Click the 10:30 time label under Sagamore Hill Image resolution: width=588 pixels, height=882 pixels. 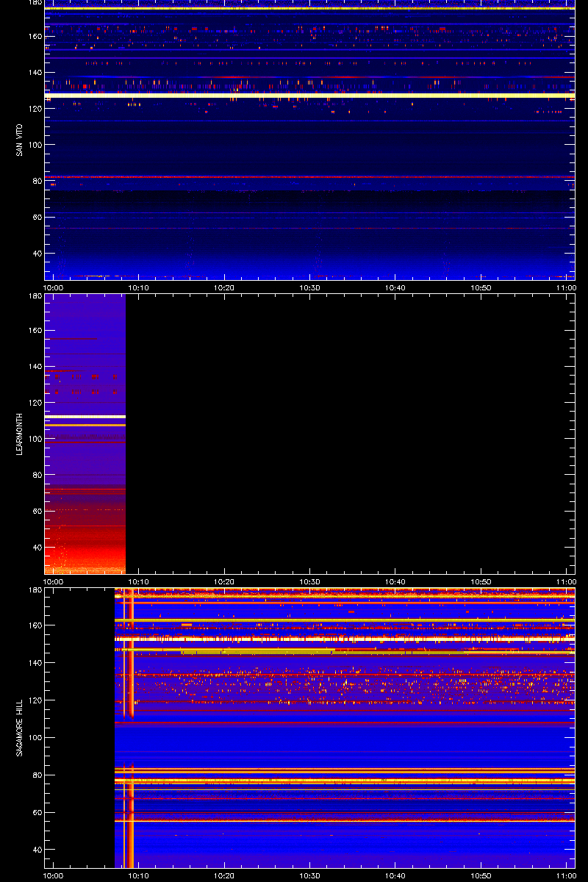click(310, 875)
